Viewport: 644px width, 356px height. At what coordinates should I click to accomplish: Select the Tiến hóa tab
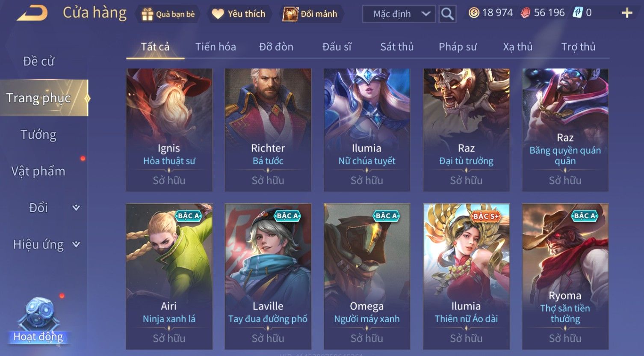(x=216, y=47)
